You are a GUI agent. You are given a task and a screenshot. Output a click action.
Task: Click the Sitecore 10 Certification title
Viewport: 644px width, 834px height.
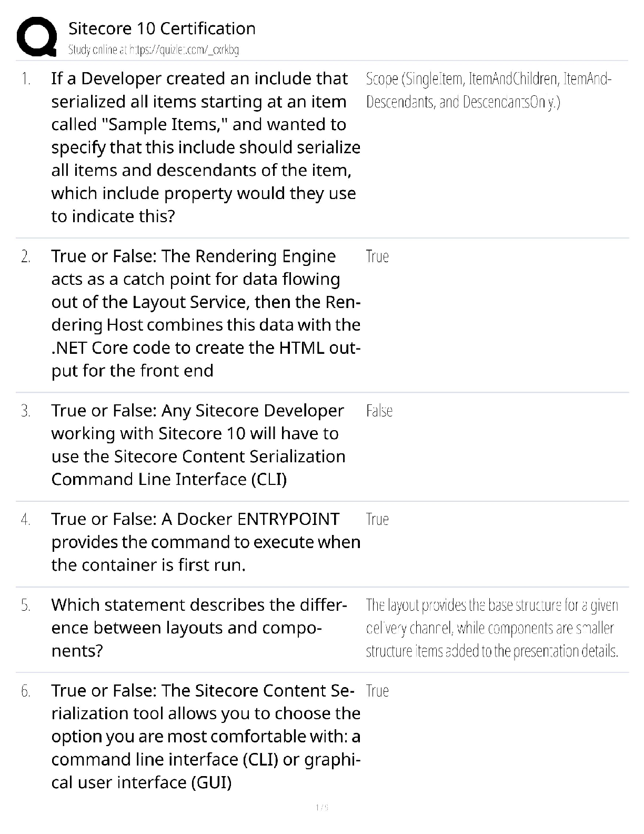(x=162, y=28)
